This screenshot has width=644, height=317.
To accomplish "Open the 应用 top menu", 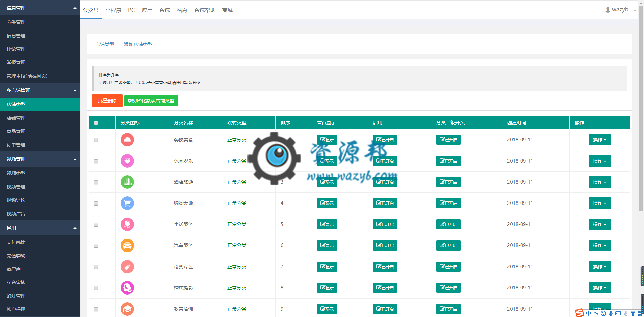I will coord(147,10).
